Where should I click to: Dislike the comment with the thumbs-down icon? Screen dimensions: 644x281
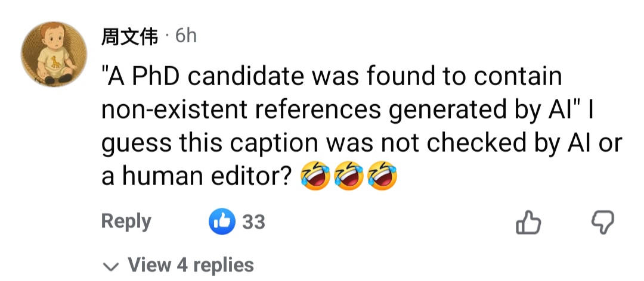[602, 223]
